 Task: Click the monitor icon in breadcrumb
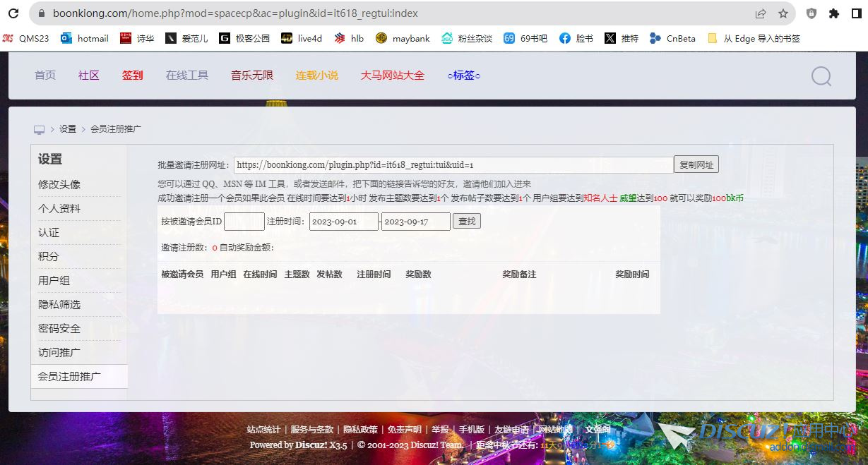click(39, 130)
